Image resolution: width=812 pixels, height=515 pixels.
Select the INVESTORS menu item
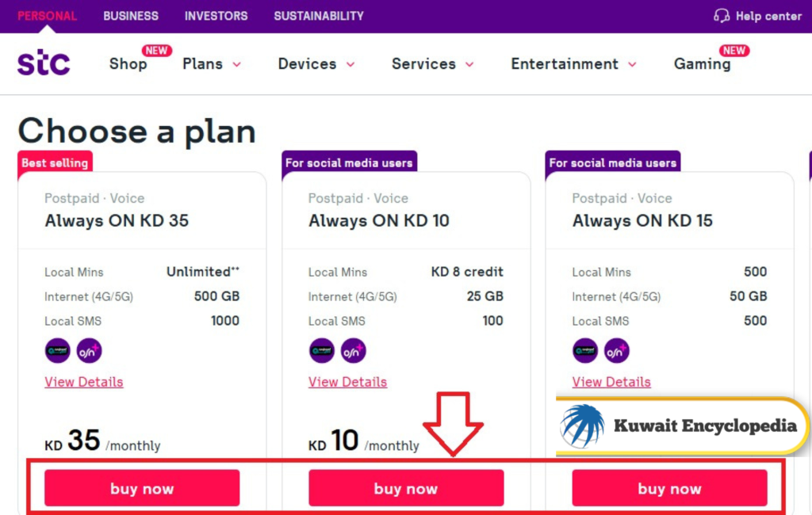point(216,15)
